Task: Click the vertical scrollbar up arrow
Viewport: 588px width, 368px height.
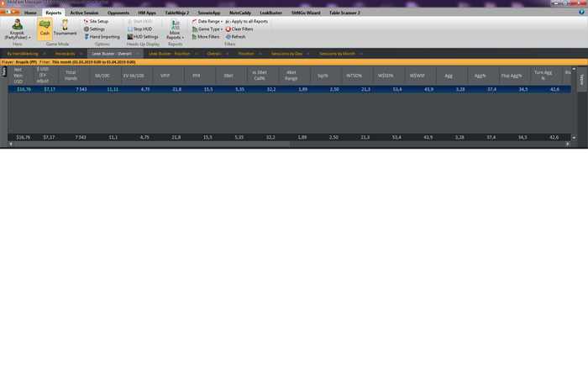Action: pos(574,69)
